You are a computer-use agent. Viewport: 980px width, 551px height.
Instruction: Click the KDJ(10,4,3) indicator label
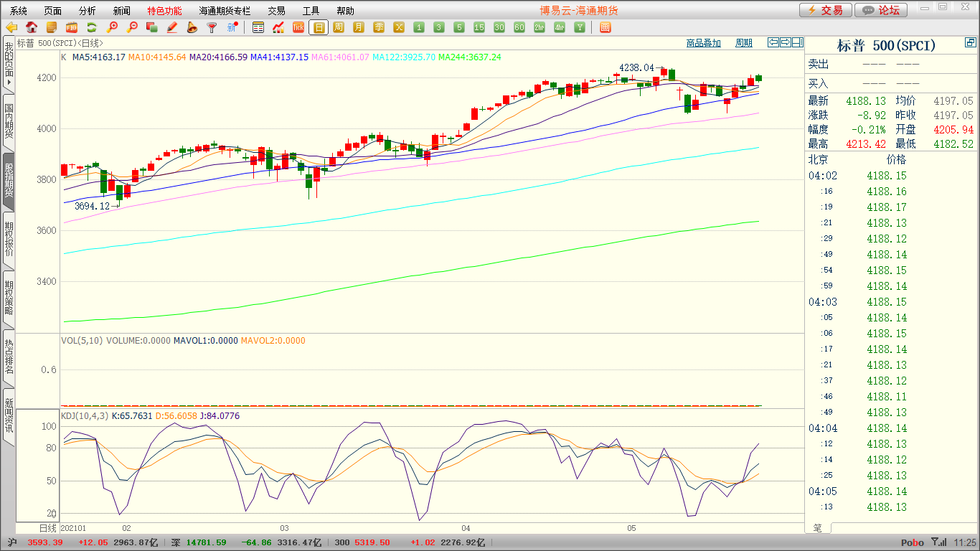click(85, 416)
